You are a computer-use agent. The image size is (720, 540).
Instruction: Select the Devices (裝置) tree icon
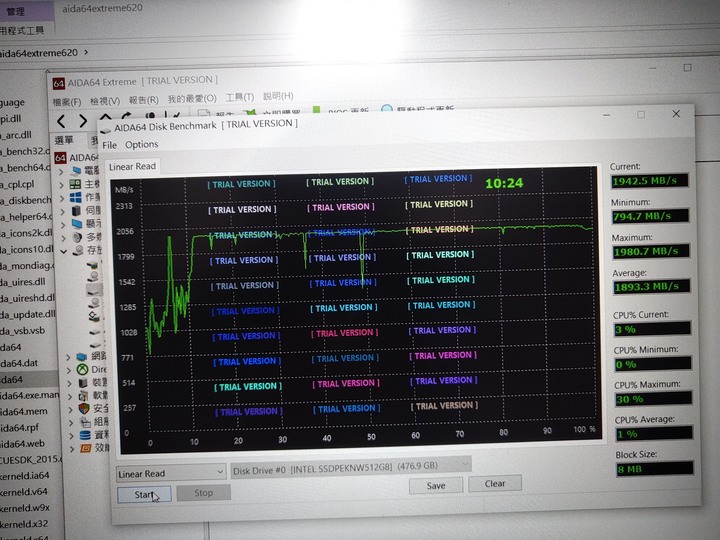(83, 382)
